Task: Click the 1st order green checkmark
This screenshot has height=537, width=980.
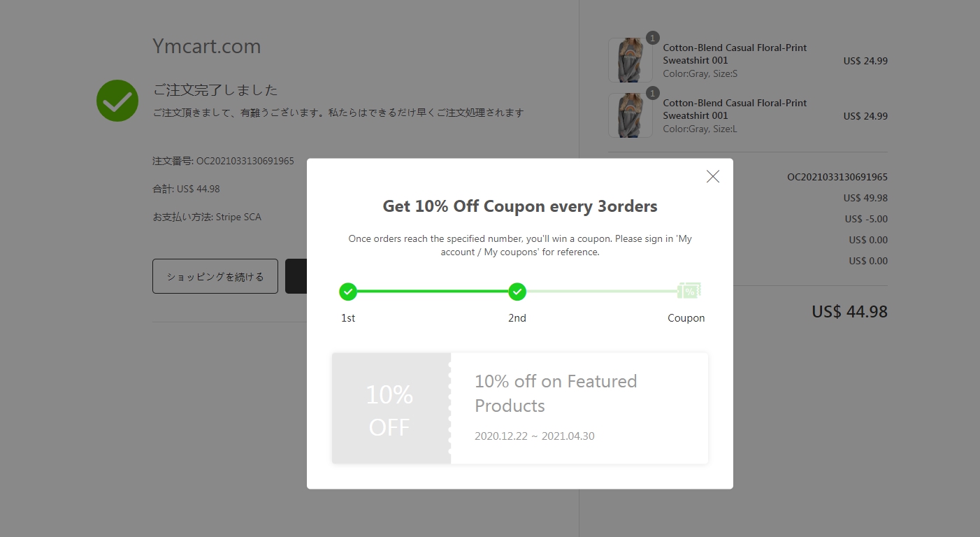Action: click(348, 292)
